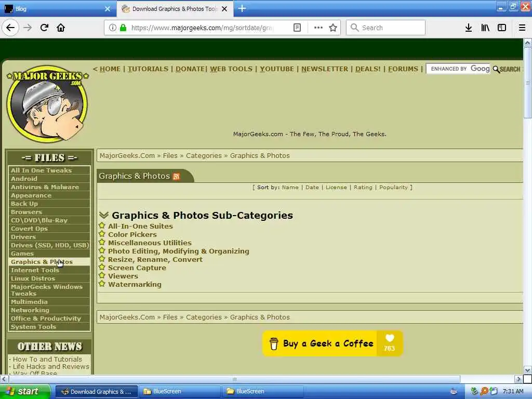This screenshot has width=532, height=399.
Task: Click the browser forward arrow
Action: coord(28,28)
